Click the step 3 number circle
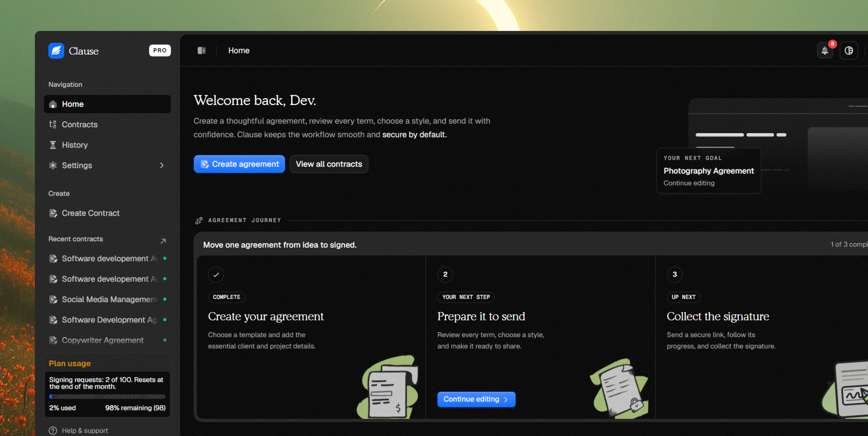Viewport: 868px width, 436px height. click(x=675, y=275)
